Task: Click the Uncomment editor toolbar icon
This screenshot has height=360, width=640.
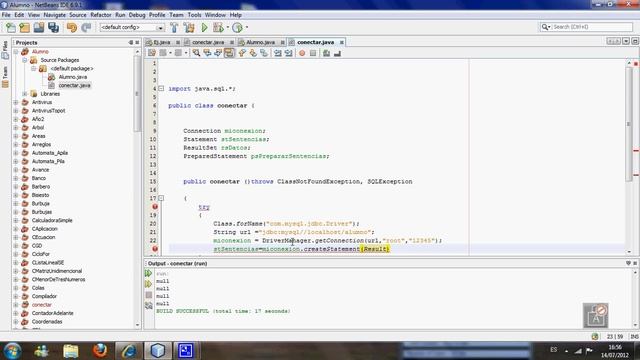Action: click(x=337, y=53)
